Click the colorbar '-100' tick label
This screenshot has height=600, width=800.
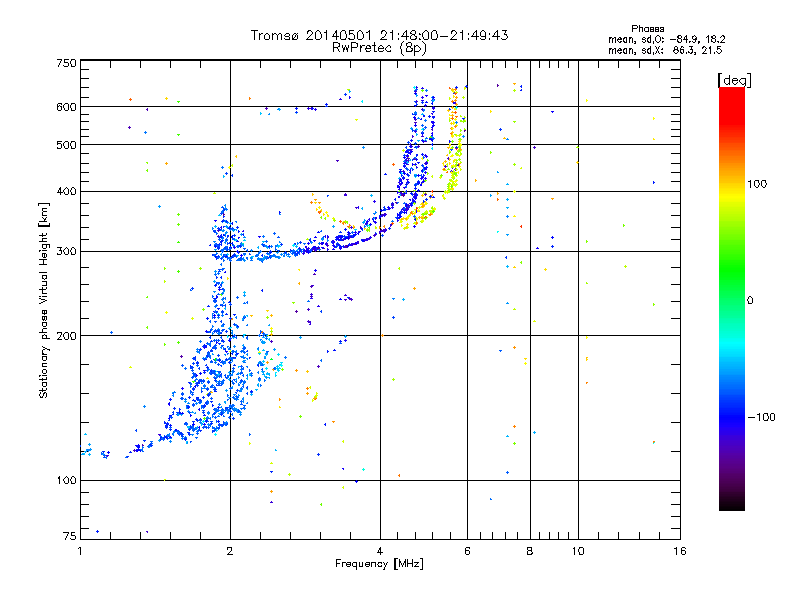(761, 417)
